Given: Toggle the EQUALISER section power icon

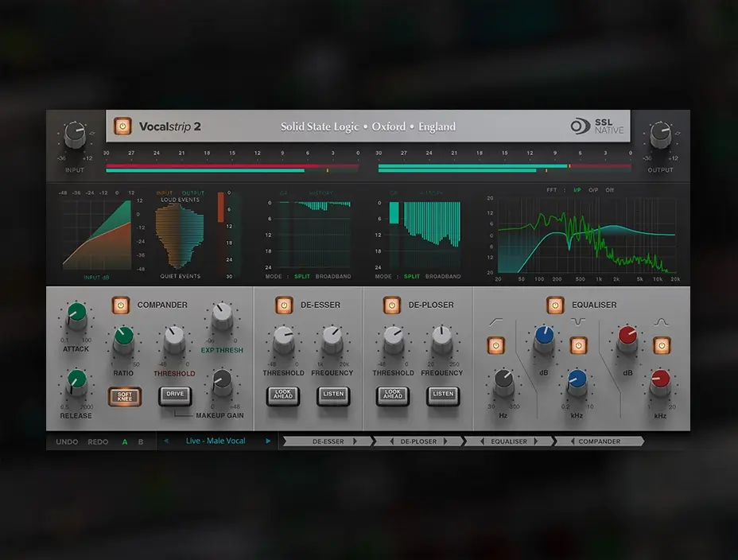Looking at the screenshot, I should tap(556, 305).
